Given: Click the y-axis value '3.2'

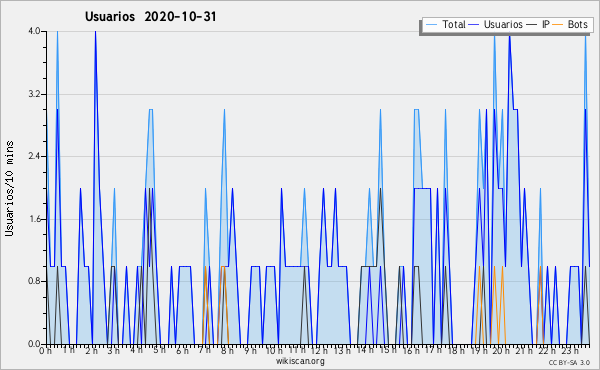Looking at the screenshot, I should pyautogui.click(x=34, y=94).
